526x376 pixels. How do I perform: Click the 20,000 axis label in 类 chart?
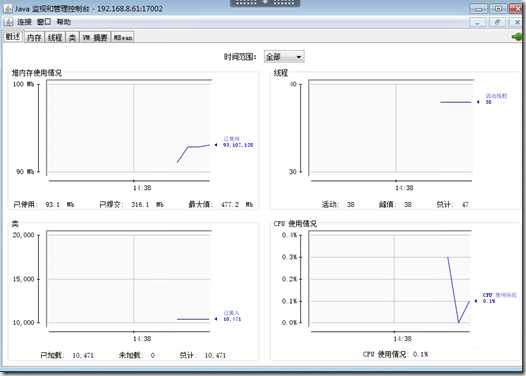(x=23, y=235)
